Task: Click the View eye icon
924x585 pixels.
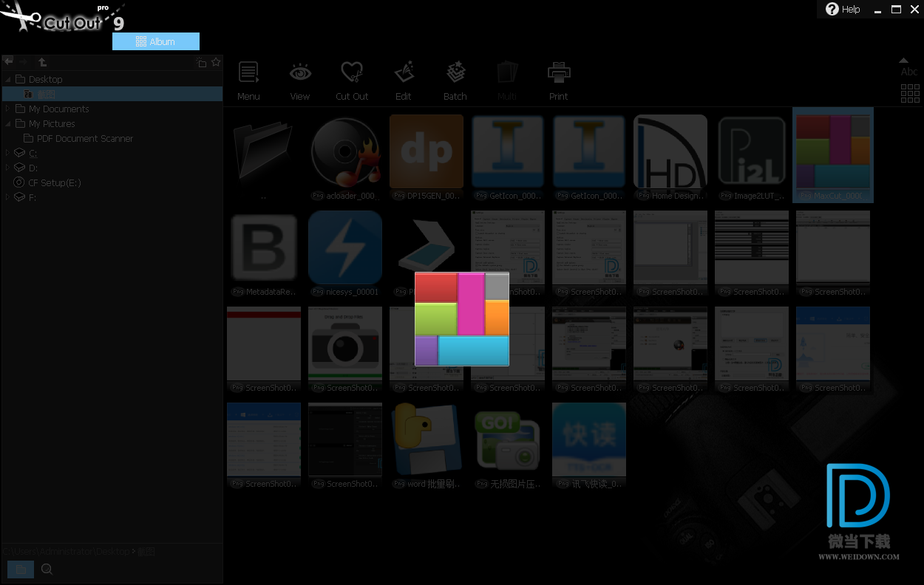Action: [x=300, y=73]
